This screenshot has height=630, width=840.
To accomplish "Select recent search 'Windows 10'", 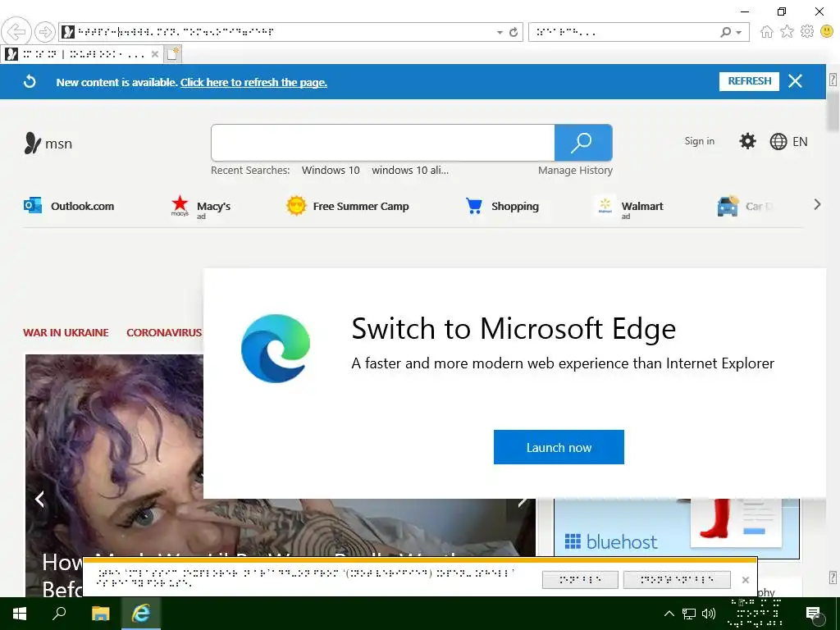I will click(331, 170).
